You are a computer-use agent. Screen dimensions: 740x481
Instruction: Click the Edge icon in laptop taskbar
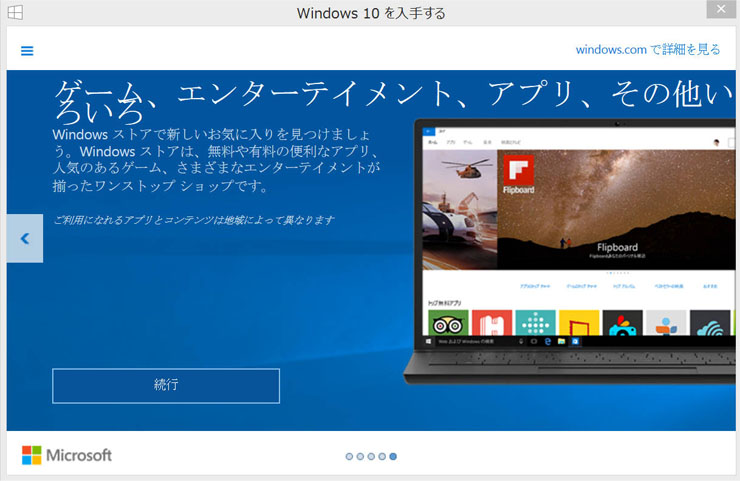pos(547,341)
